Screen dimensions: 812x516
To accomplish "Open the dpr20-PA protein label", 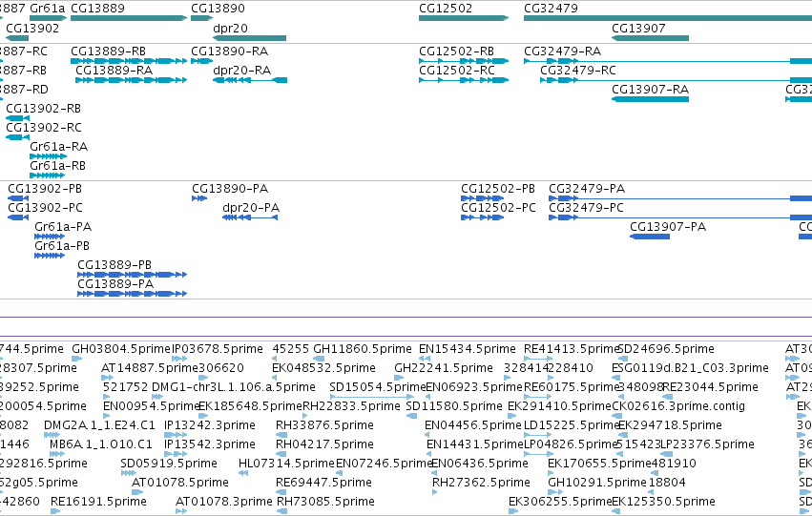I will click(x=251, y=208).
